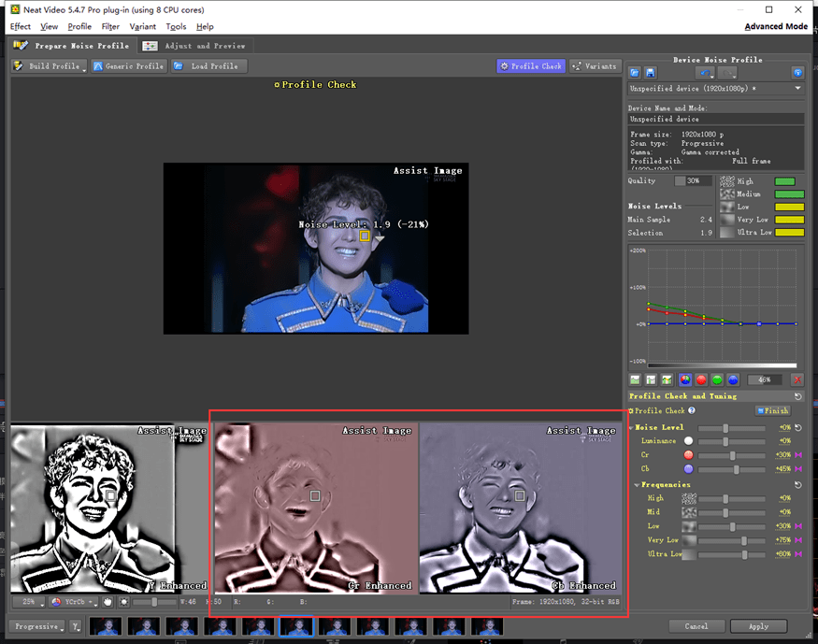Open the device profile dropdown list
This screenshot has height=644, width=818.
click(797, 88)
